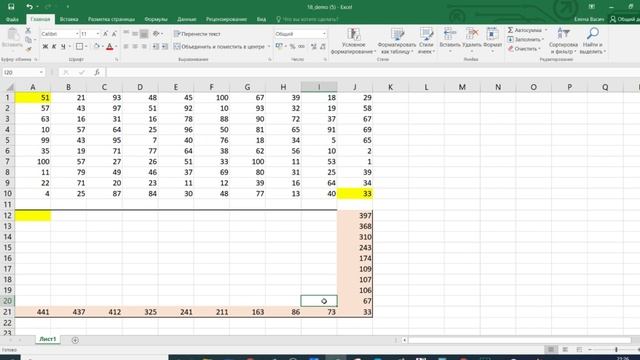
Task: Open the Name Box dropdown arrow
Action: tap(41, 72)
